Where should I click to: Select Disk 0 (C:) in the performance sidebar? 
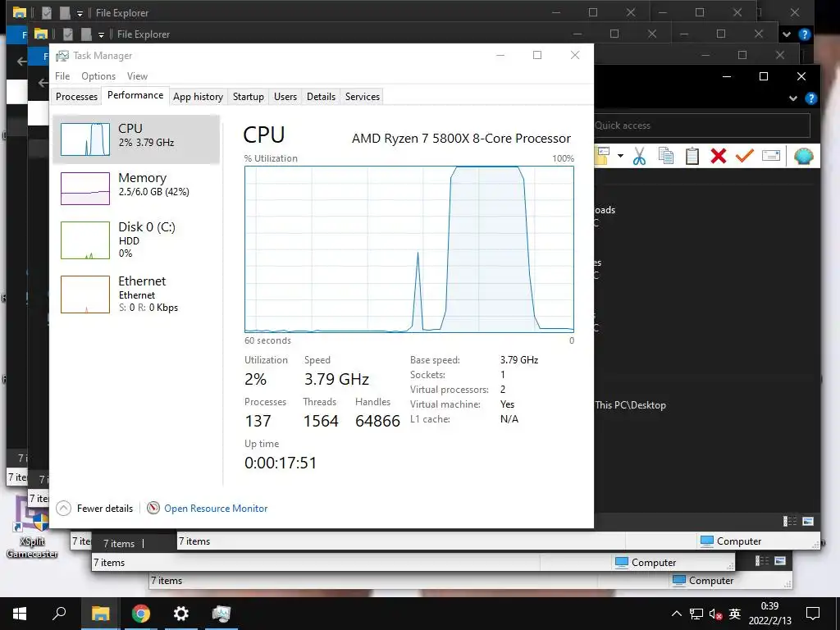click(136, 240)
